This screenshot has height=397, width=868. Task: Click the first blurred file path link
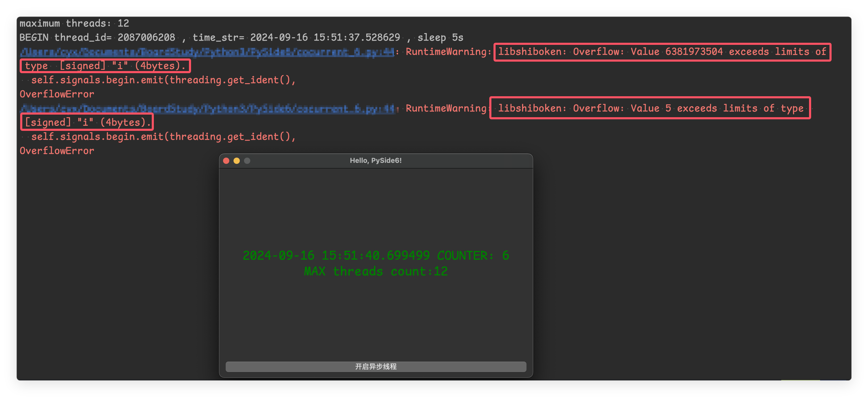207,52
